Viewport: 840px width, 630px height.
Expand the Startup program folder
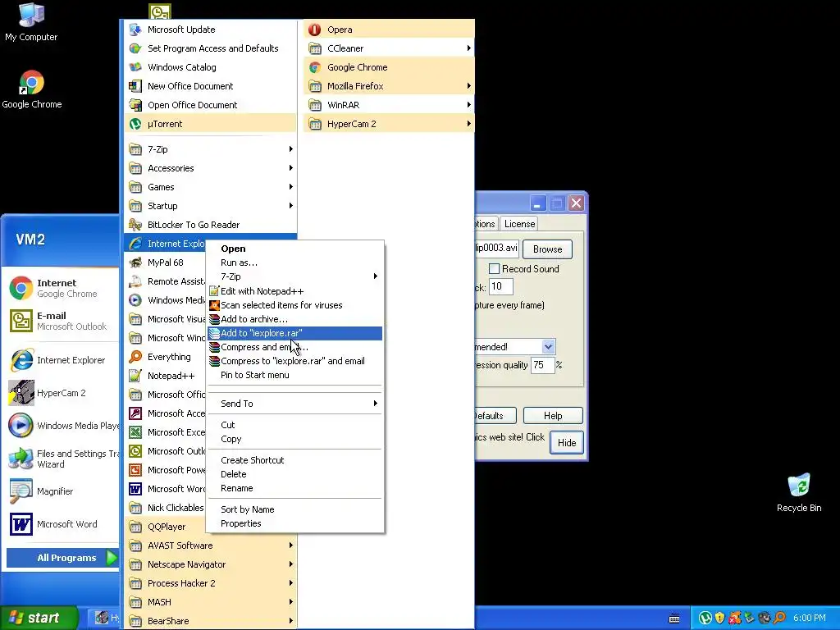point(210,206)
